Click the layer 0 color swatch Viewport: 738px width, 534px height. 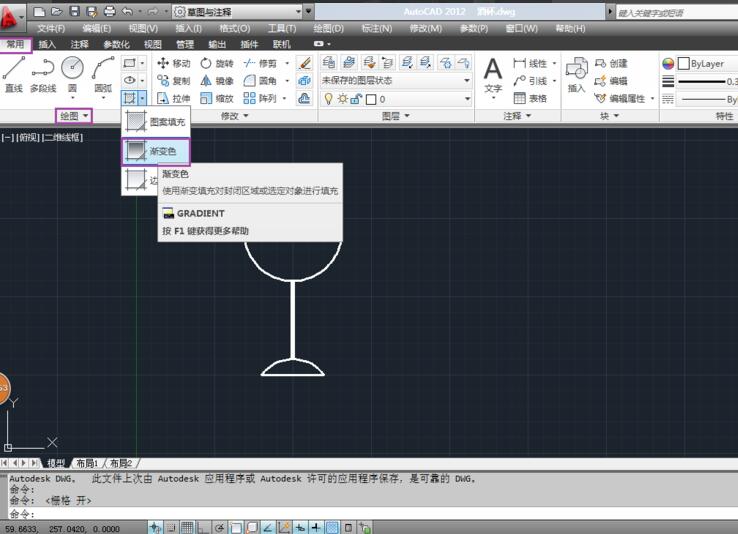371,99
